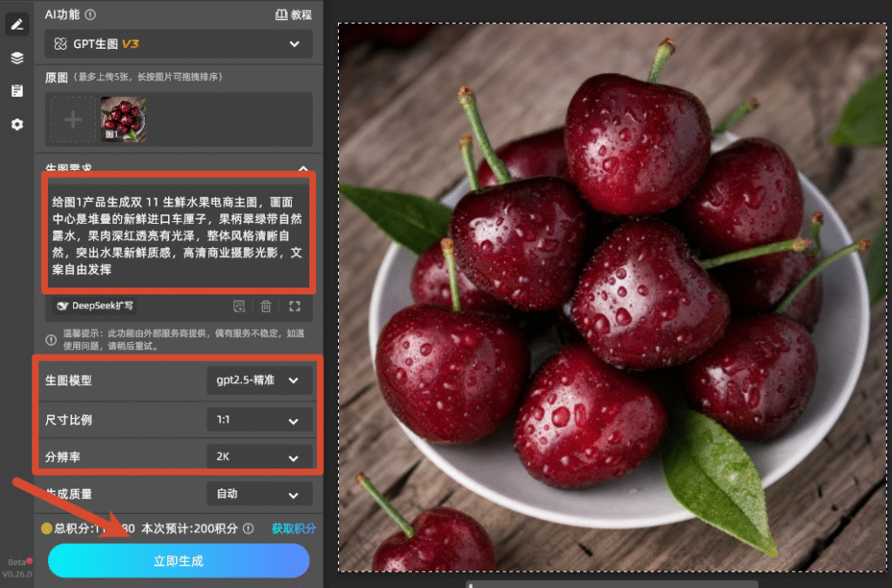Screen dimensions: 892x588
Task: Expand the prompt box to fullscreen
Action: coord(294,307)
